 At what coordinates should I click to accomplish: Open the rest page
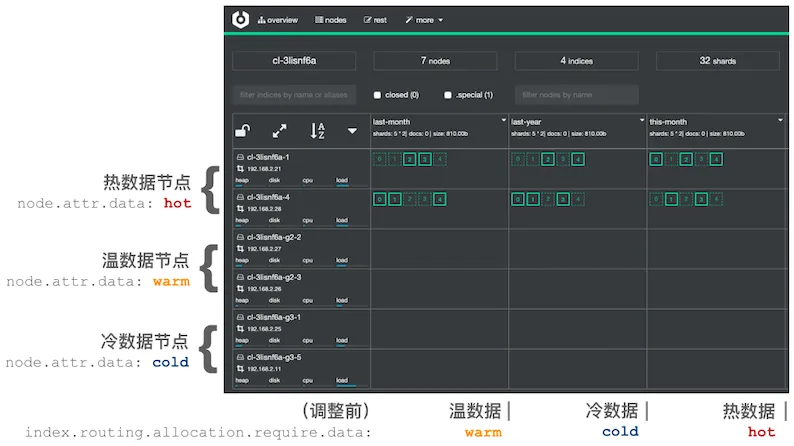pos(376,20)
